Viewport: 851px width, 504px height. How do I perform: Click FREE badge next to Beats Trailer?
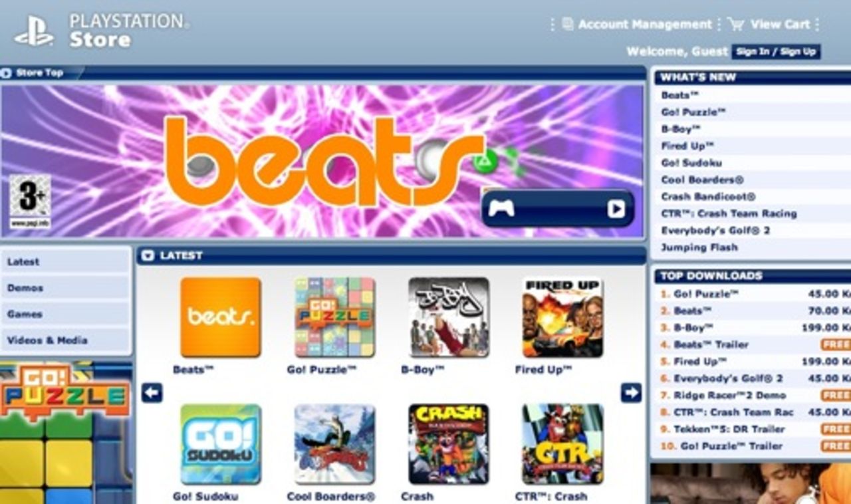click(836, 344)
